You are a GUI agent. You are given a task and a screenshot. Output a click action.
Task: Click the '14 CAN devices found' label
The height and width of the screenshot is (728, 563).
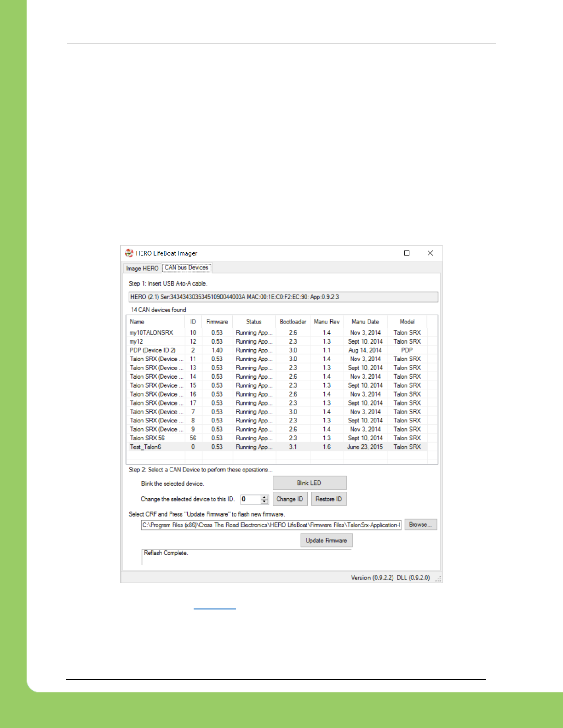click(159, 310)
